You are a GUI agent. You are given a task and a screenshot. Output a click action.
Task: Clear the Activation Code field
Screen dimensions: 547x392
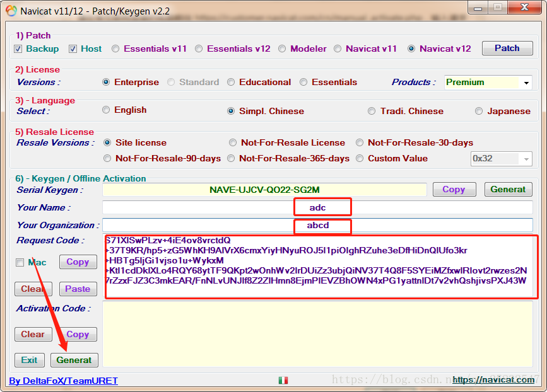coord(33,334)
